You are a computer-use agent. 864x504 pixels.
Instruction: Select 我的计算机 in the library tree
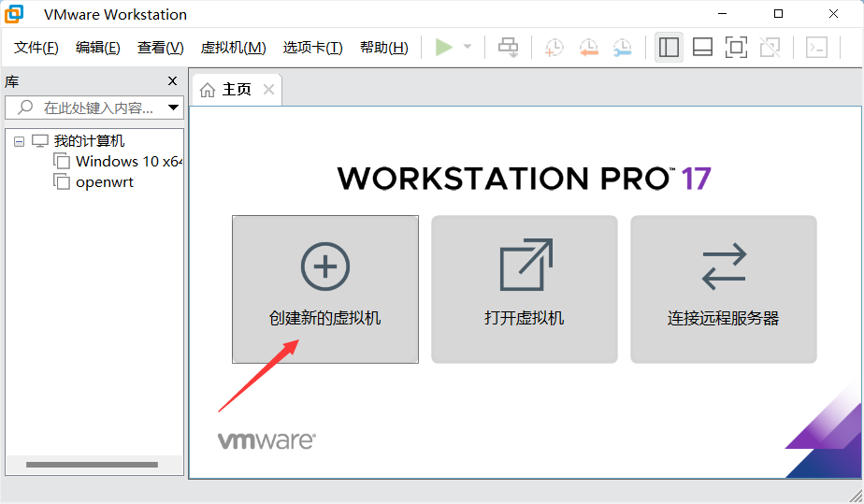coord(89,141)
